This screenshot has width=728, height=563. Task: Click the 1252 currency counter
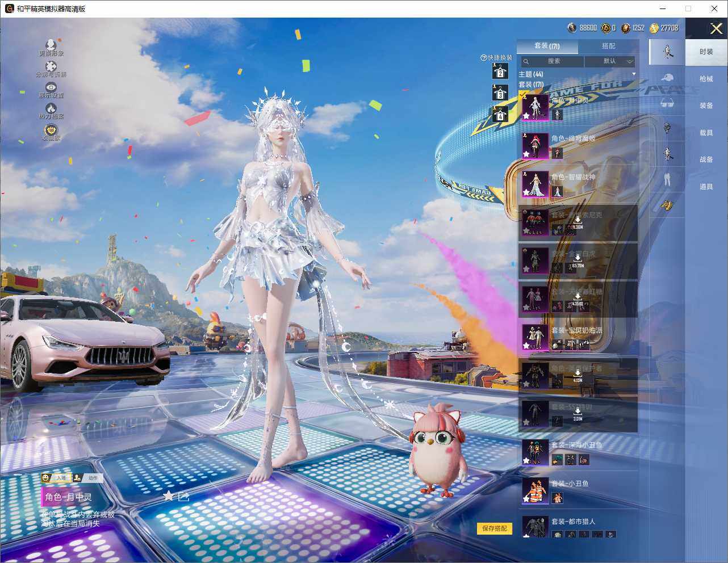tap(633, 28)
